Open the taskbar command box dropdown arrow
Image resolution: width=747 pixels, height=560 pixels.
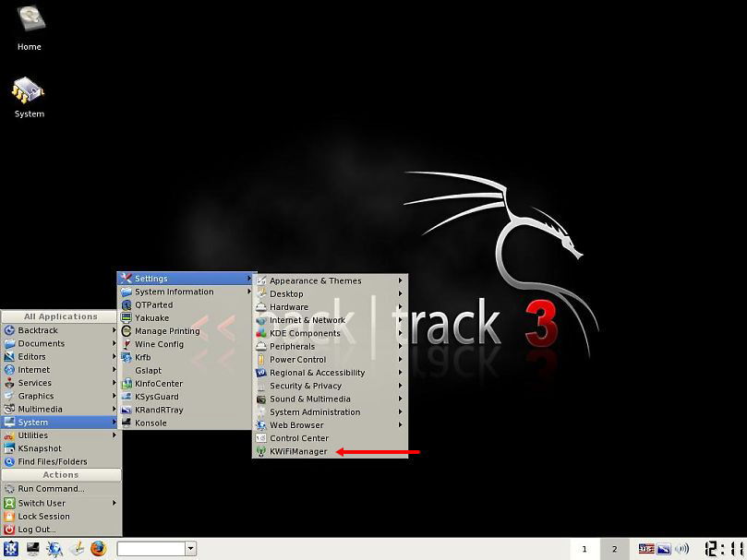190,549
